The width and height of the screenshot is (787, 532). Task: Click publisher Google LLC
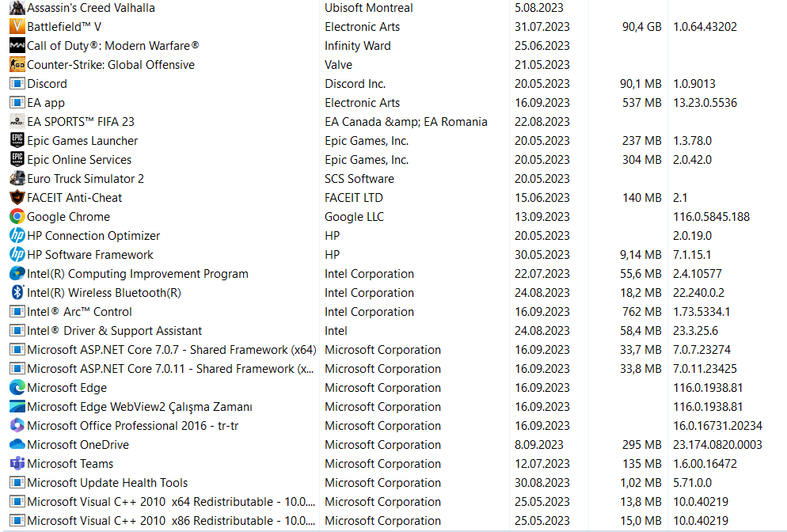354,217
